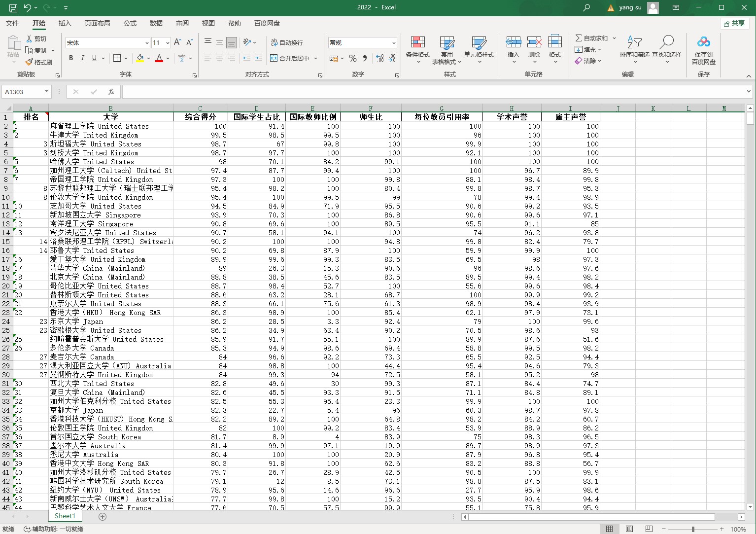Viewport: 756px width, 534px height.
Task: Toggle Align Left for cell text
Action: click(x=208, y=58)
